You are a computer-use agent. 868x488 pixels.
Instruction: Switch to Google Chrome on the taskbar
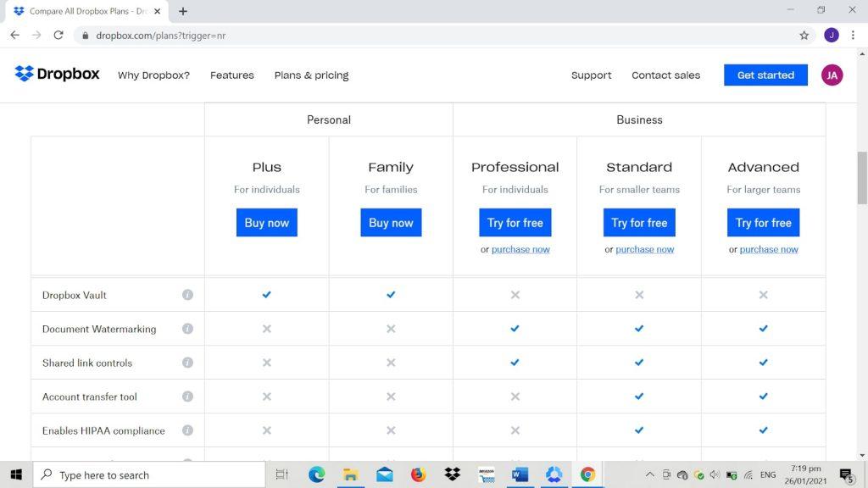[587, 474]
